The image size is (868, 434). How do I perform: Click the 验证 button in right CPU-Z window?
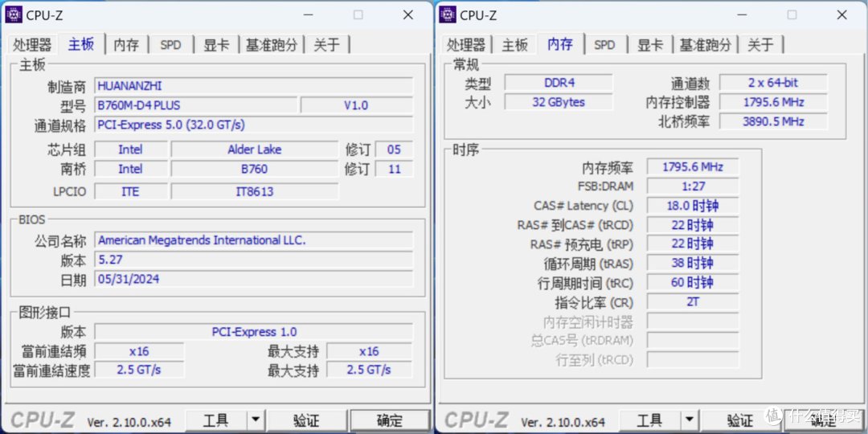pyautogui.click(x=740, y=420)
